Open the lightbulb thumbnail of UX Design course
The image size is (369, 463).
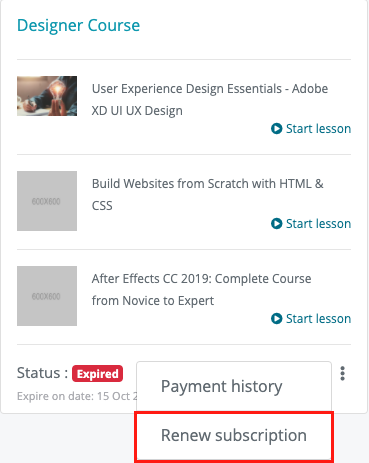click(x=47, y=96)
